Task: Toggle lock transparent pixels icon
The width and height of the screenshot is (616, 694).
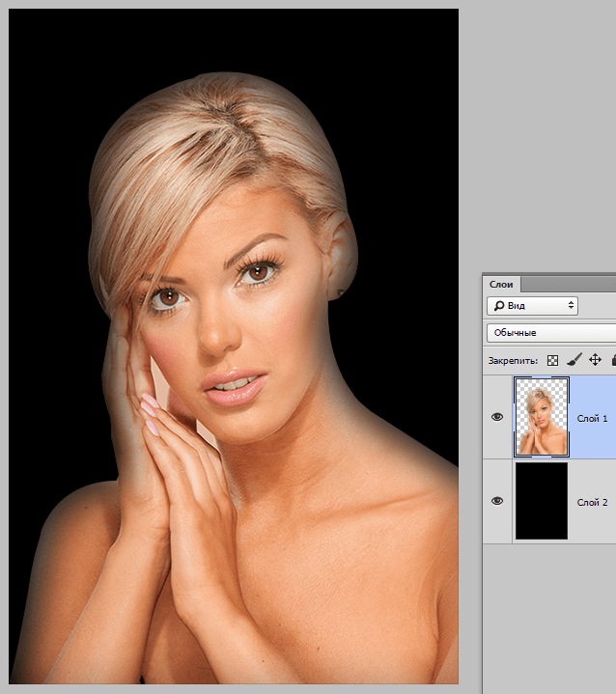Action: point(552,360)
